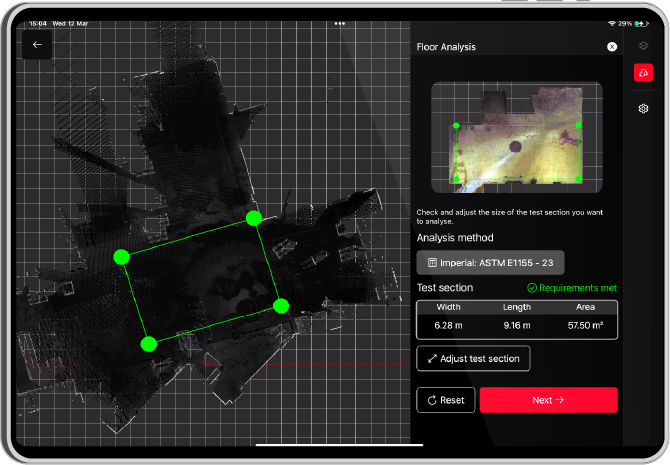Open the layers icon in sidebar
The image size is (670, 465).
click(x=643, y=46)
